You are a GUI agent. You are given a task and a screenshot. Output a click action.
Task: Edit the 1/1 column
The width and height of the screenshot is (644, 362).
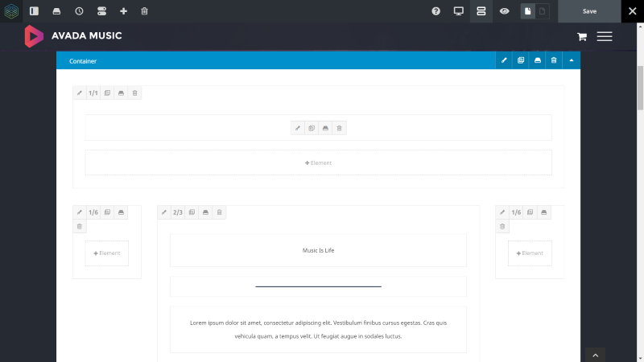(x=80, y=93)
